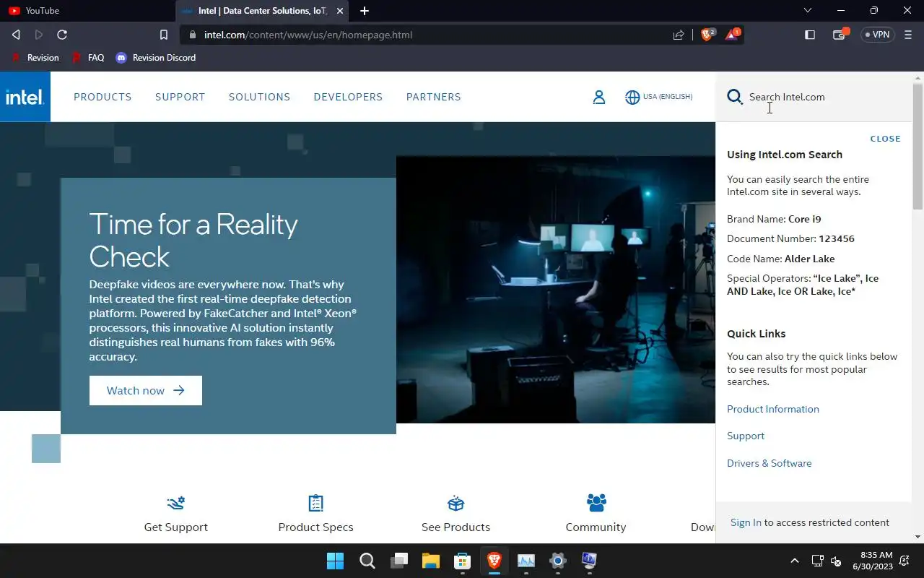Open Brave Shields lion icon

coord(707,34)
